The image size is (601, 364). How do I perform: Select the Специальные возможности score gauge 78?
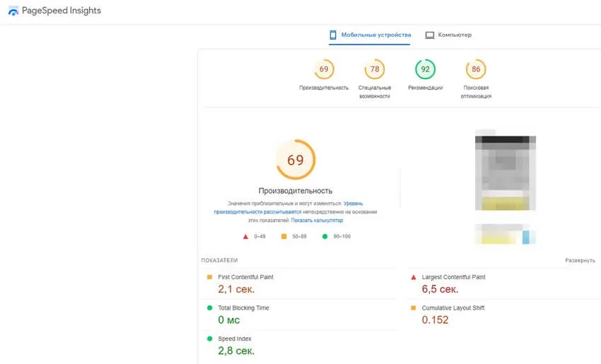[375, 69]
